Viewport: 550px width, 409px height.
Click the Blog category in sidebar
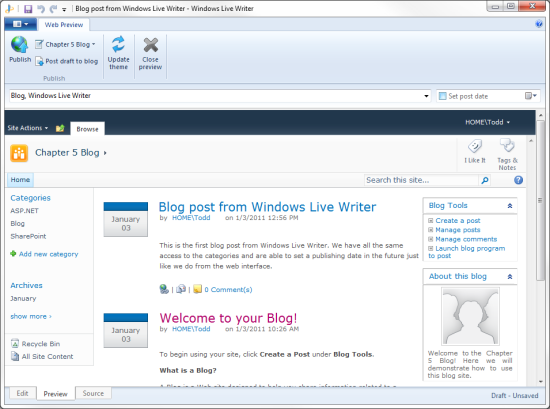[18, 223]
